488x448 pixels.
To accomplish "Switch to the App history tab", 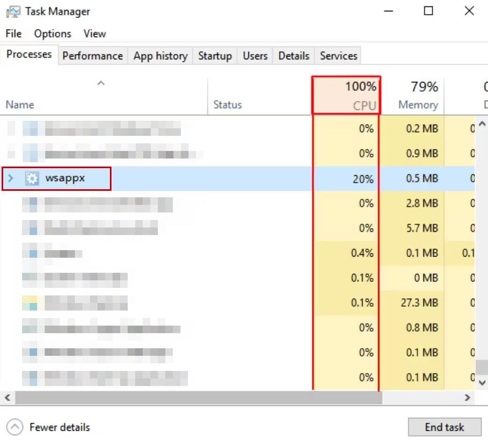I will [160, 56].
